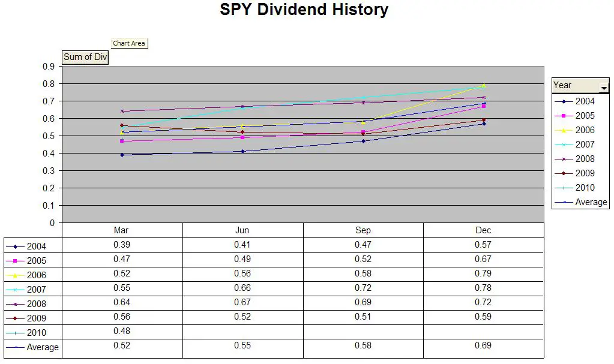Image resolution: width=614 pixels, height=364 pixels.
Task: Click the 2010 Mar cell showing 0.48
Action: tap(122, 331)
